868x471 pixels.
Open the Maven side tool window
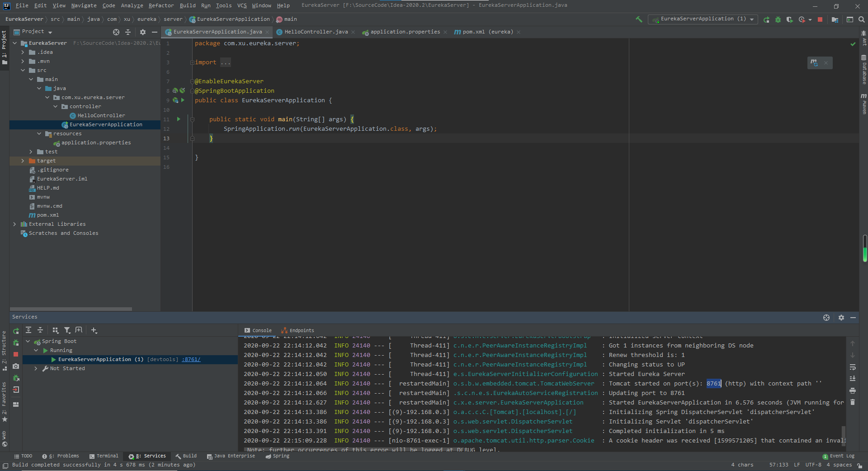click(864, 104)
